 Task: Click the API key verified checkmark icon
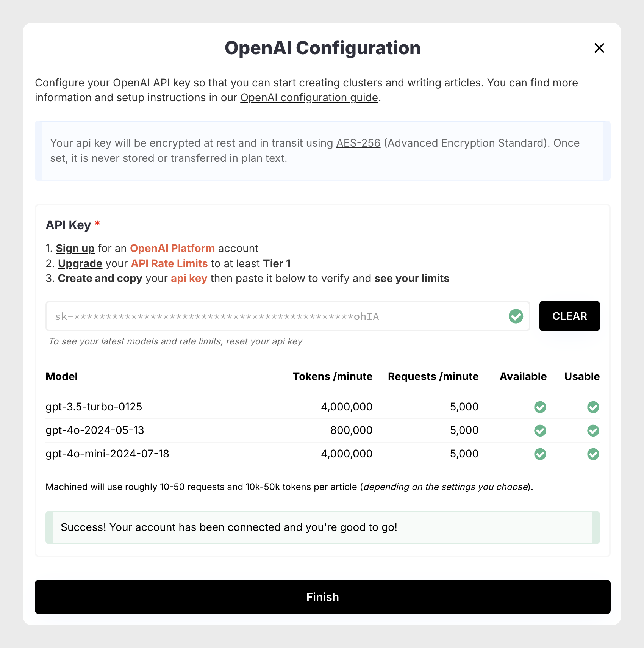pos(516,316)
